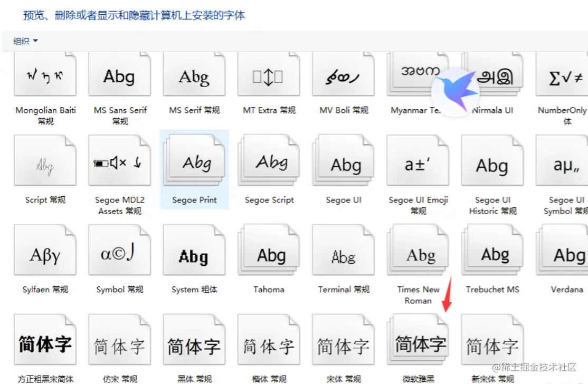
Task: Select the Segoe UI font family icon
Action: [x=344, y=160]
